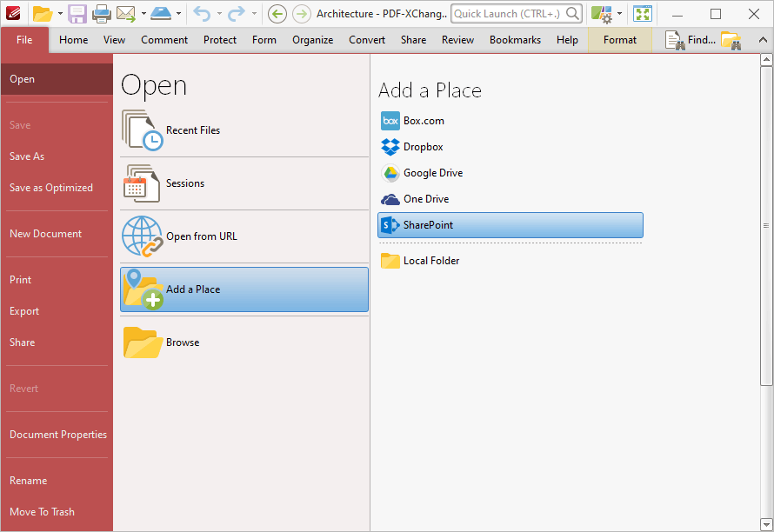The height and width of the screenshot is (532, 774).
Task: Expand the email dropdown arrow
Action: [143, 14]
